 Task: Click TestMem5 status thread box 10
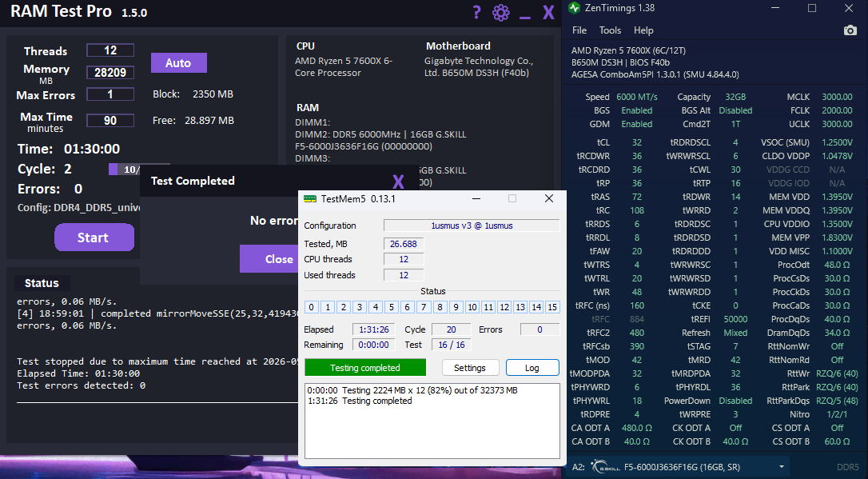[x=472, y=307]
